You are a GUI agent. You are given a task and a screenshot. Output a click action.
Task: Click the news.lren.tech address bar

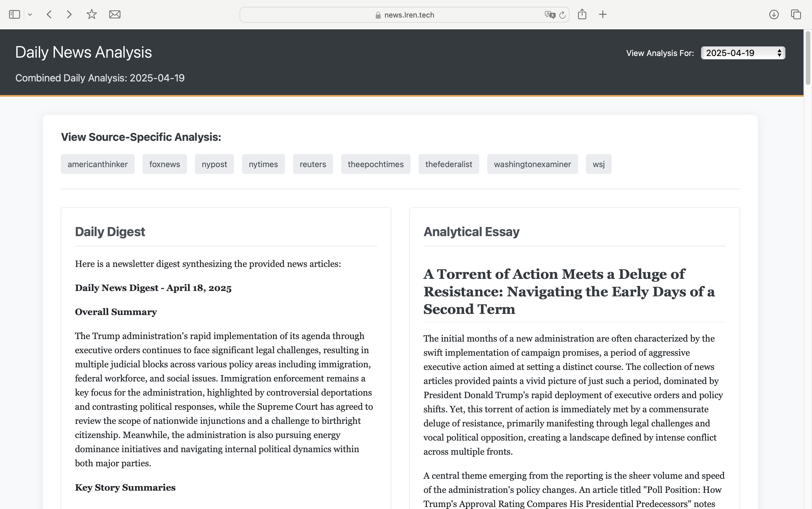click(x=404, y=15)
